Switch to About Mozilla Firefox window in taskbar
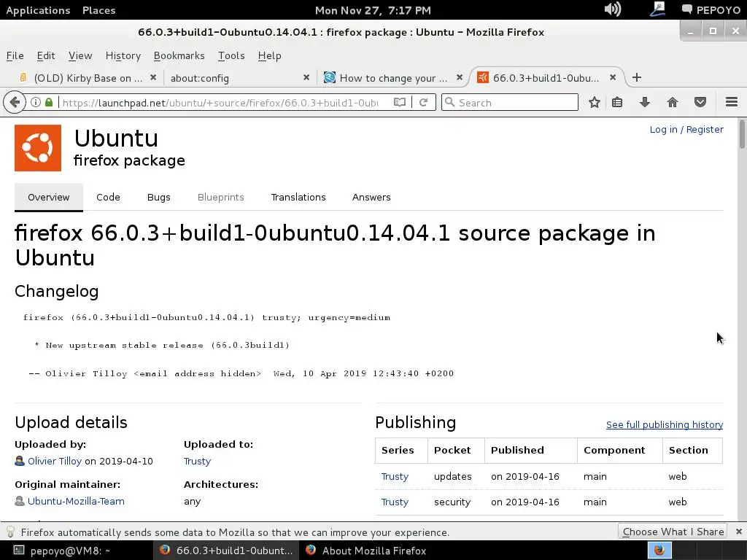 367,551
